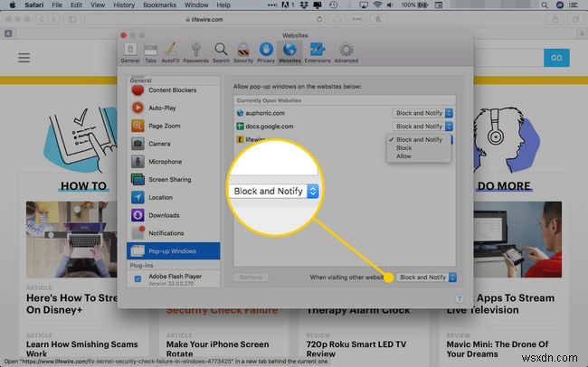Show Safari tab overview button
This screenshot has height=367, width=588.
[x=575, y=20]
